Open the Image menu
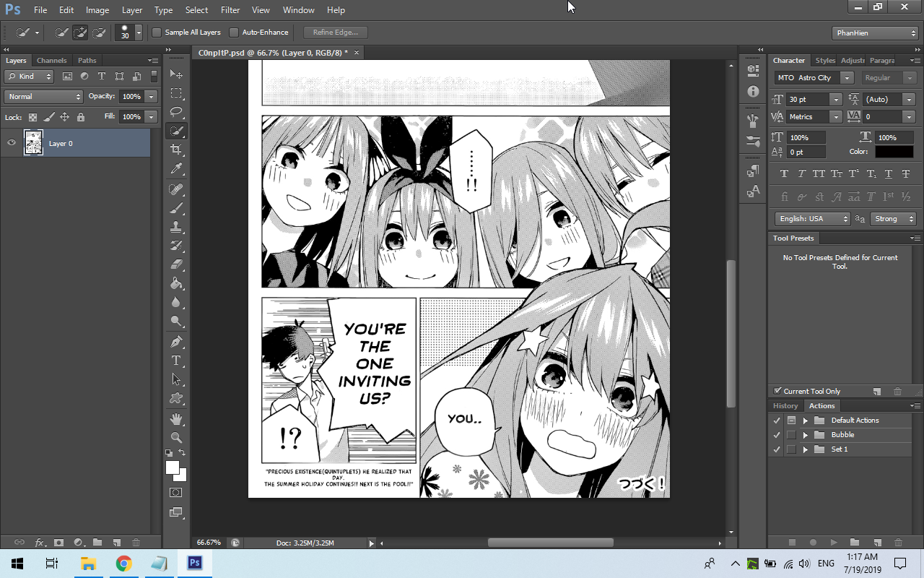 97,10
